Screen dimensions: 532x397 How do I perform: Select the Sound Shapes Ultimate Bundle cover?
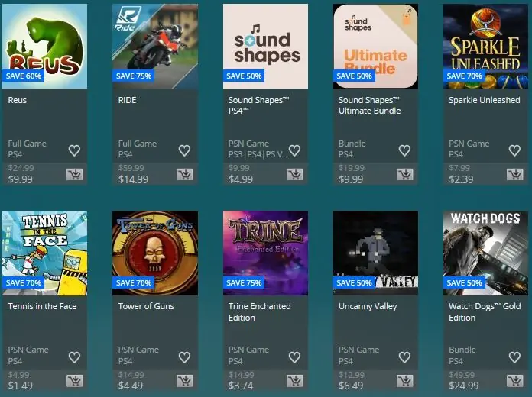pos(375,46)
